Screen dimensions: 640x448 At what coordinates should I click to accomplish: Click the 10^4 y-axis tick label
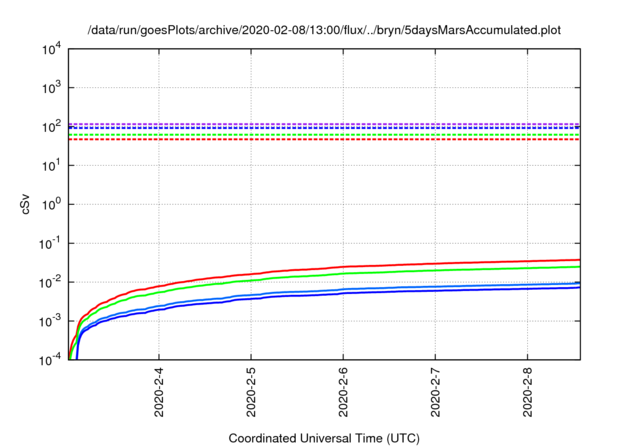coord(51,49)
